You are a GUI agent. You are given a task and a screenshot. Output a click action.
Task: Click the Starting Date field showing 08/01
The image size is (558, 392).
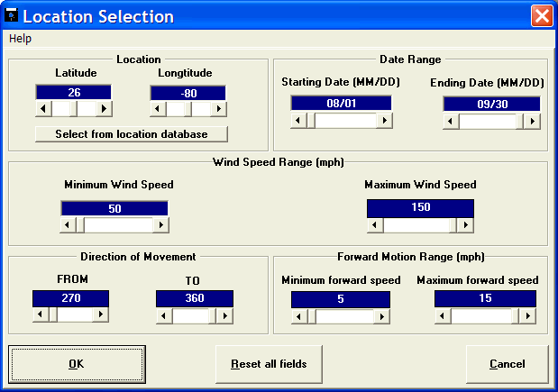(x=342, y=103)
